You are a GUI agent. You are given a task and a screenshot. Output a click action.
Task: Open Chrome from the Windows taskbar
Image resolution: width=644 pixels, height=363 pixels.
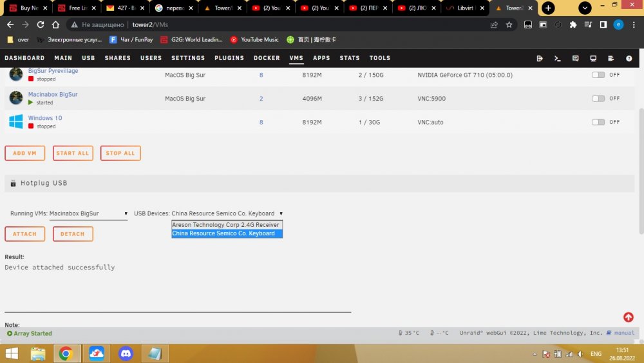pos(65,353)
